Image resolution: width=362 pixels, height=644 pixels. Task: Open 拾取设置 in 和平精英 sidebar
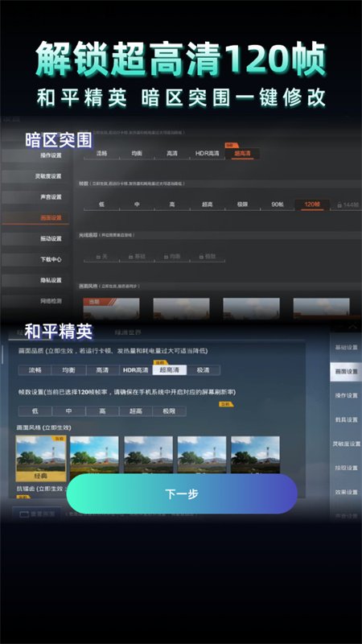pos(346,469)
